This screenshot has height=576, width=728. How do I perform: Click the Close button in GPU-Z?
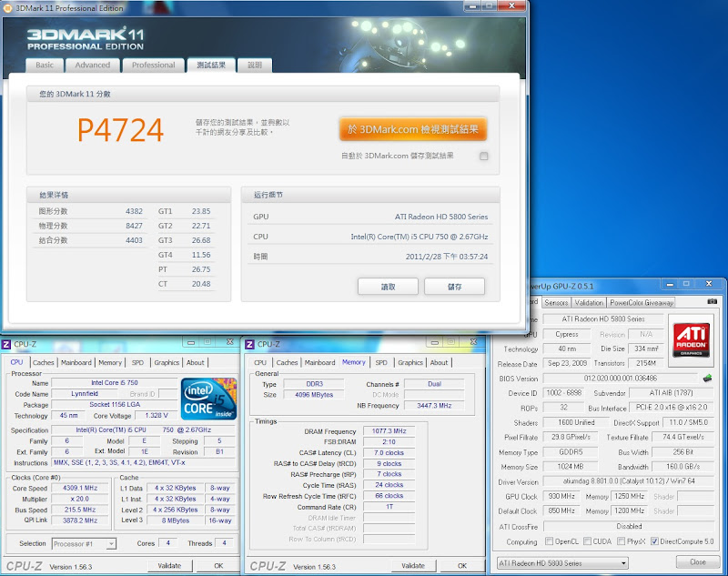pos(698,562)
